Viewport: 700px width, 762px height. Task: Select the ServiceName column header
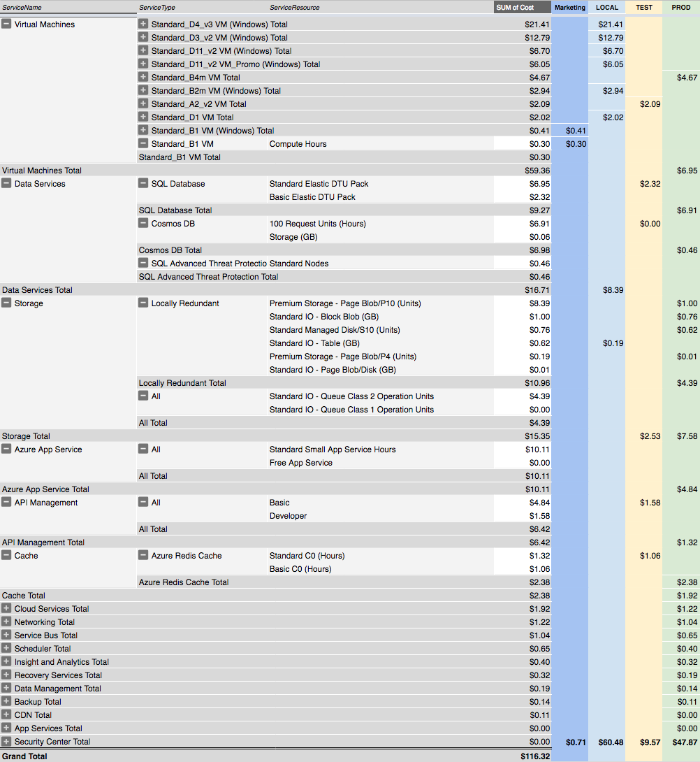68,7
